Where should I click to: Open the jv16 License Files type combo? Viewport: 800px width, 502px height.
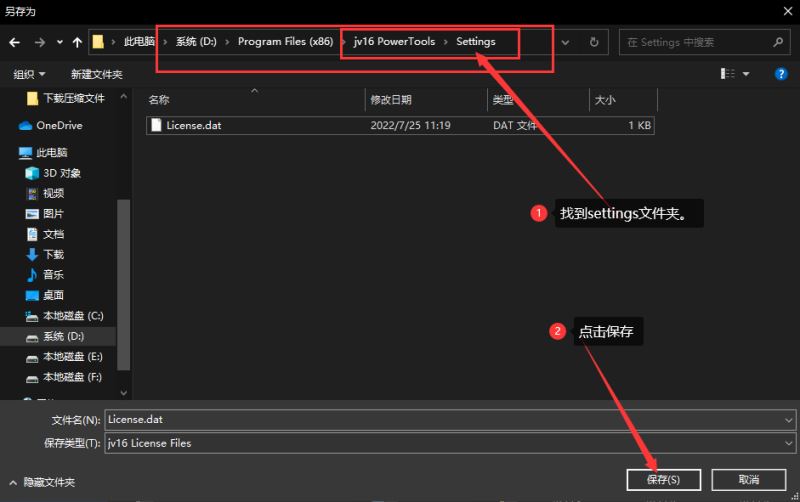pos(450,443)
